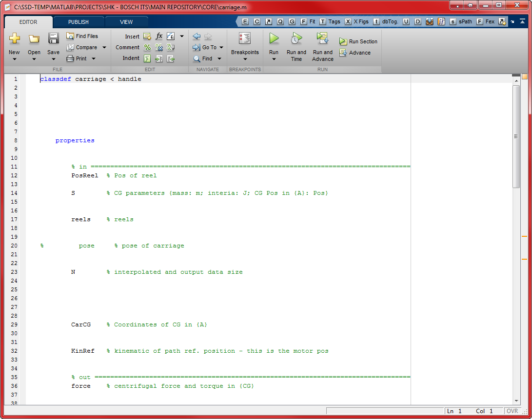Click the vertical scrollbar thumb in editor
Image resolution: width=532 pixels, height=419 pixels.
click(516, 136)
